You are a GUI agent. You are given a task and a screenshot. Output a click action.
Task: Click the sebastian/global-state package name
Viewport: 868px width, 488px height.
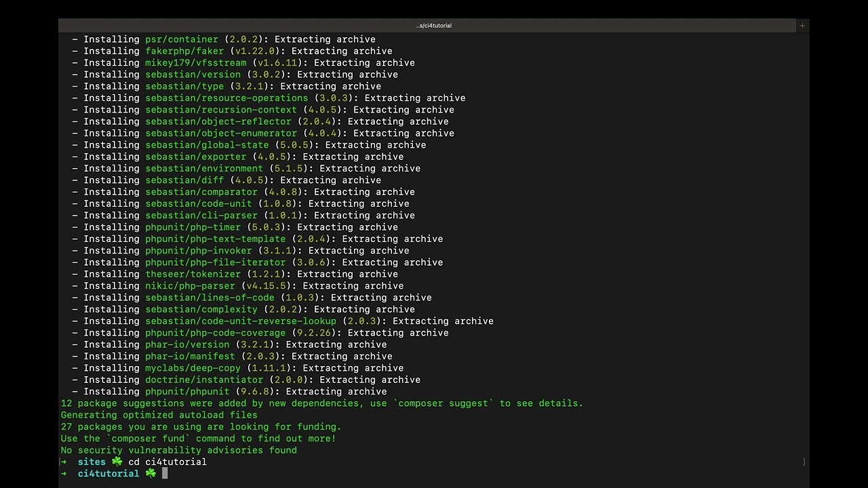pos(207,145)
